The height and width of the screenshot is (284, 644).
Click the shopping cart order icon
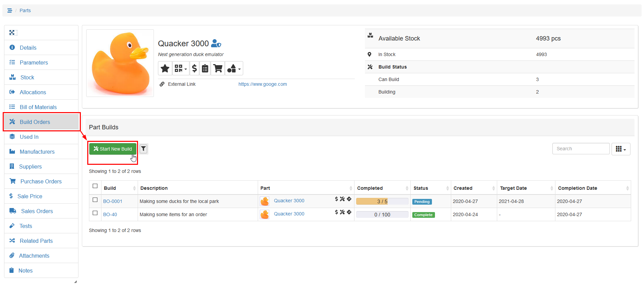click(218, 69)
